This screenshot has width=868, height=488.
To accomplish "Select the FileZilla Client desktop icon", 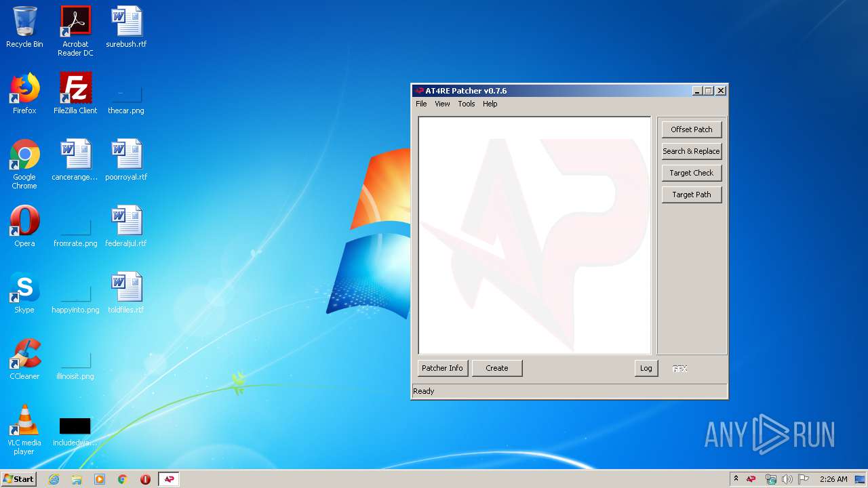I will [x=75, y=94].
